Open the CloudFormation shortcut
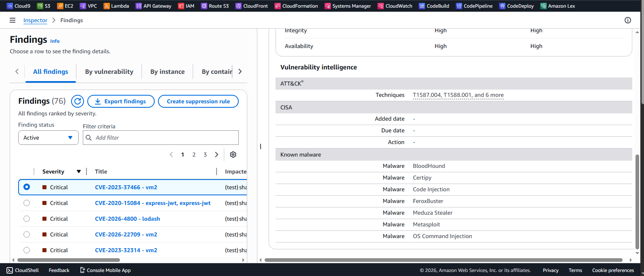 click(x=296, y=6)
